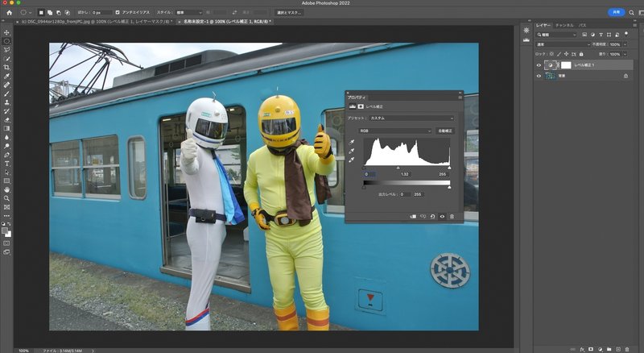
Task: Switch to the Paths tab
Action: click(x=582, y=25)
